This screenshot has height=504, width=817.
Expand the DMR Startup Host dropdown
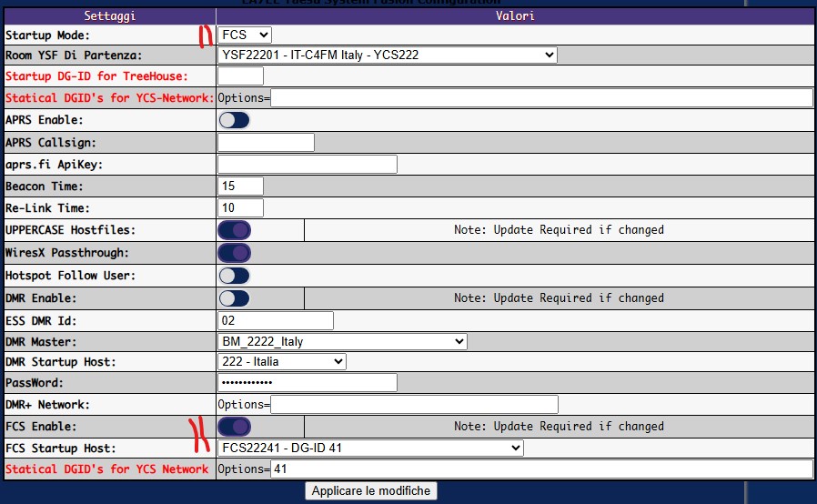(x=281, y=361)
